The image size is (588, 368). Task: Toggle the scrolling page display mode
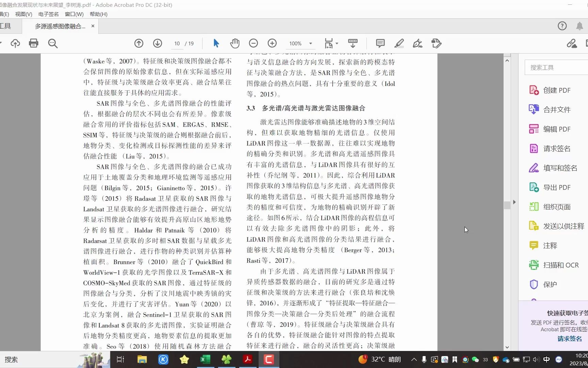click(x=352, y=43)
